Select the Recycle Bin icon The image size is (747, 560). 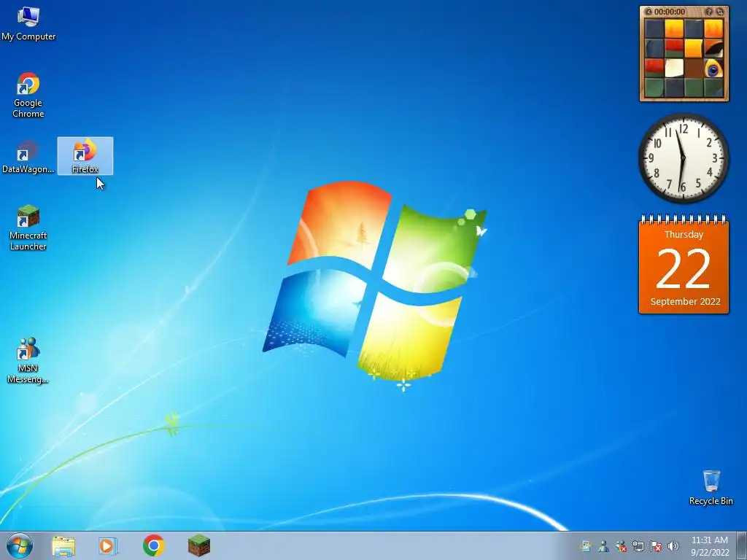point(711,487)
